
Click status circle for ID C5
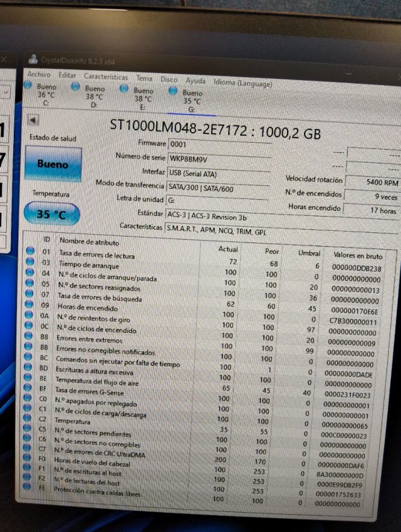coord(27,428)
